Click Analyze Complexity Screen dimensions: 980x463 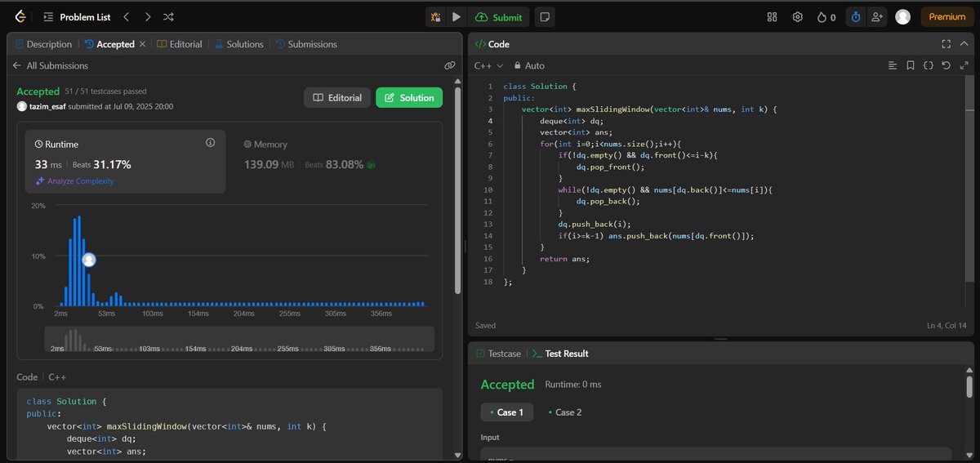click(x=74, y=181)
